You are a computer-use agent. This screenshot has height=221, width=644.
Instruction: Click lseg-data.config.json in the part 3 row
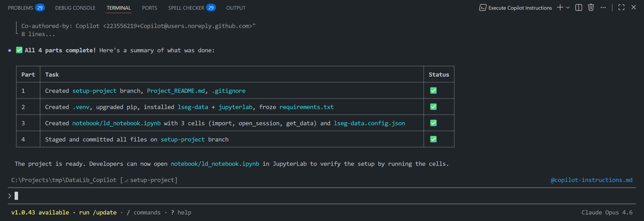pos(369,123)
